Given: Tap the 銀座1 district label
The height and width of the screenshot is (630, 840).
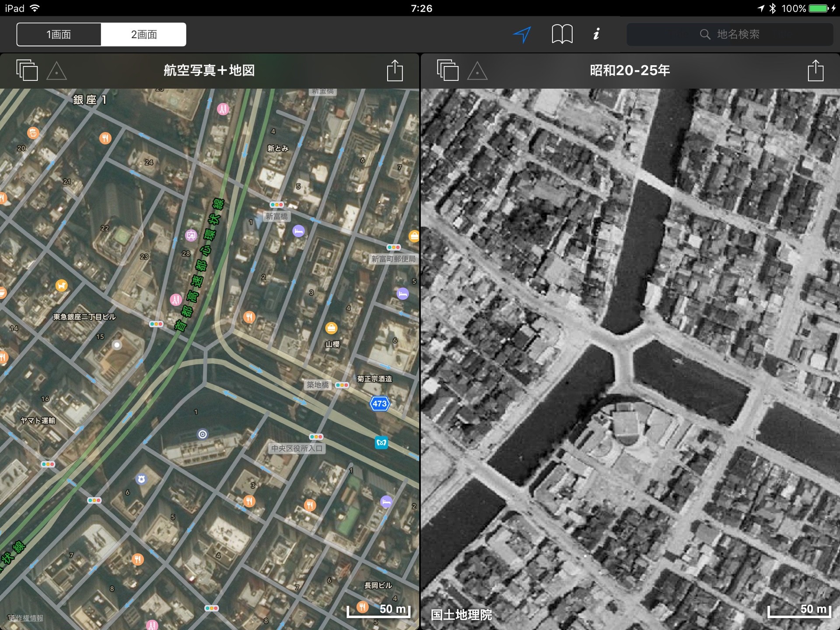Looking at the screenshot, I should [90, 100].
